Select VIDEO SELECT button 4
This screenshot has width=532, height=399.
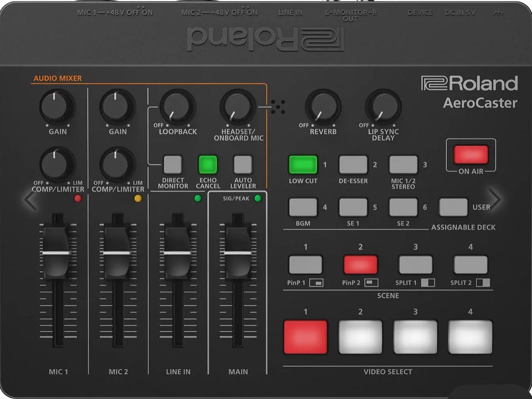pyautogui.click(x=470, y=337)
